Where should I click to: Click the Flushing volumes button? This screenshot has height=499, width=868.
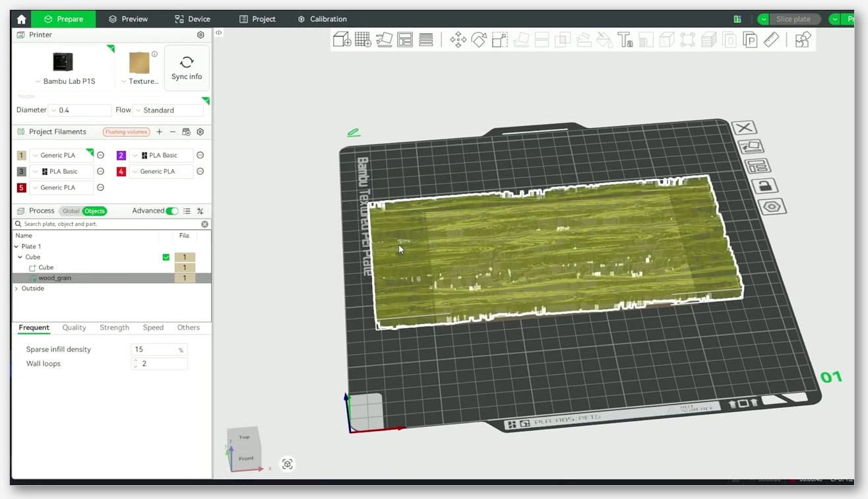click(x=126, y=132)
